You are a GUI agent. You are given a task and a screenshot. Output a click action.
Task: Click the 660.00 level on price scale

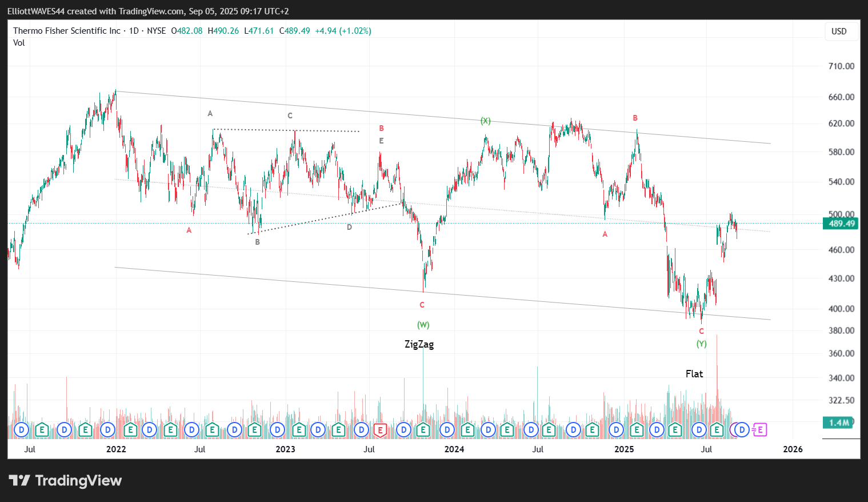[841, 97]
